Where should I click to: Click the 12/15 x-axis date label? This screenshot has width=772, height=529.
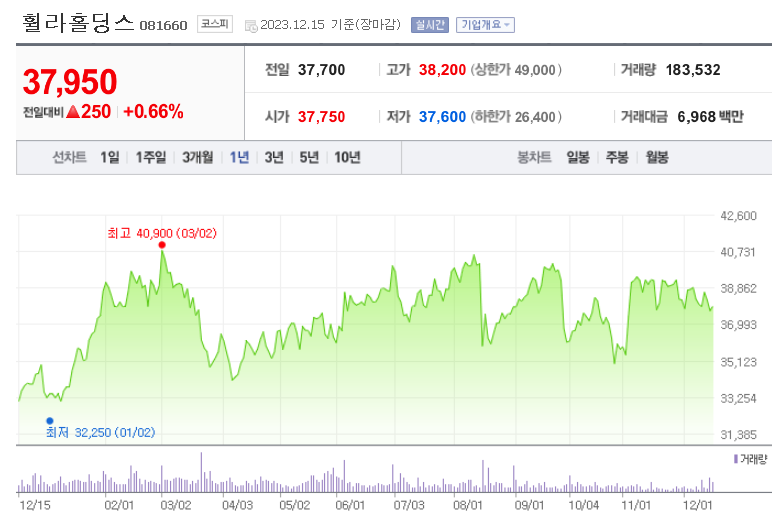[34, 505]
